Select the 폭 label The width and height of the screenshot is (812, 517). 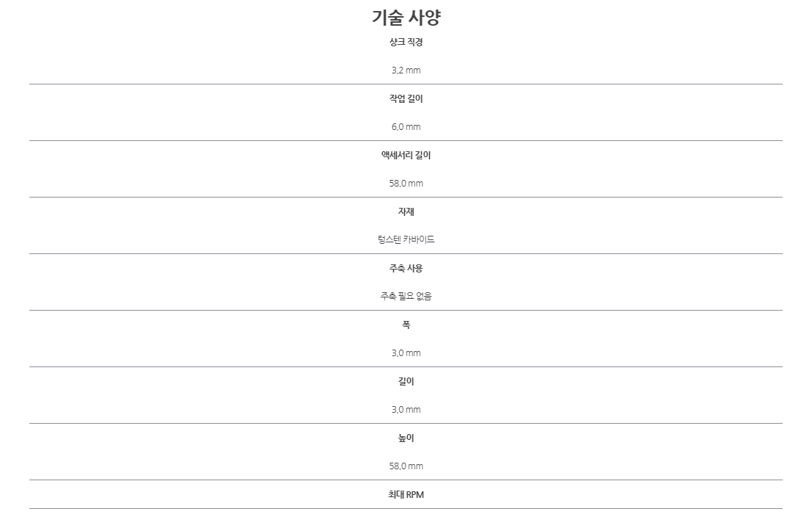(406, 325)
